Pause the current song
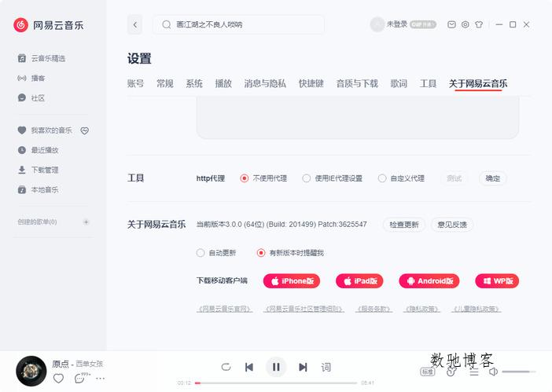This screenshot has height=392, width=552. click(x=276, y=367)
